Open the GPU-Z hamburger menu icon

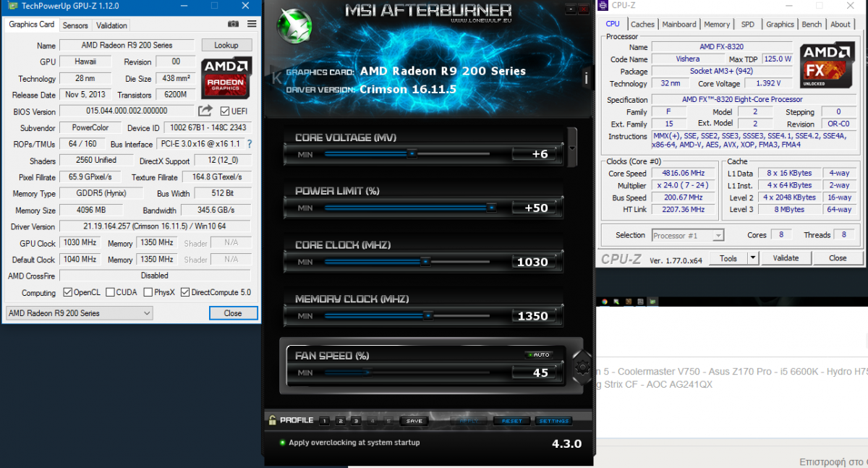(252, 24)
